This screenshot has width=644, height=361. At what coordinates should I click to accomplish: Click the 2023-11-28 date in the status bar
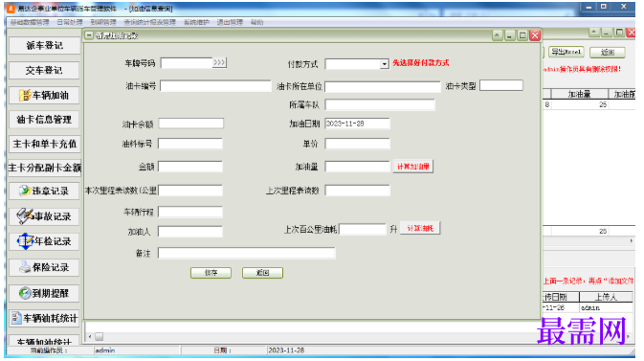[x=286, y=350]
